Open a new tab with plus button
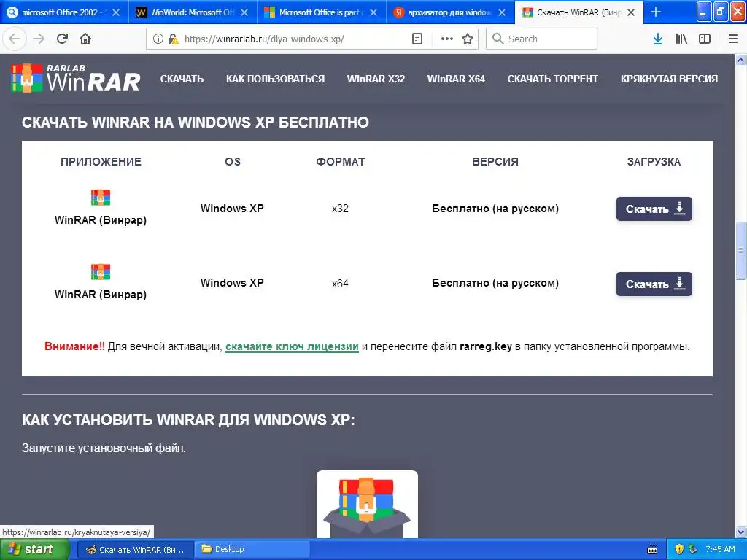The height and width of the screenshot is (560, 747). click(x=656, y=12)
